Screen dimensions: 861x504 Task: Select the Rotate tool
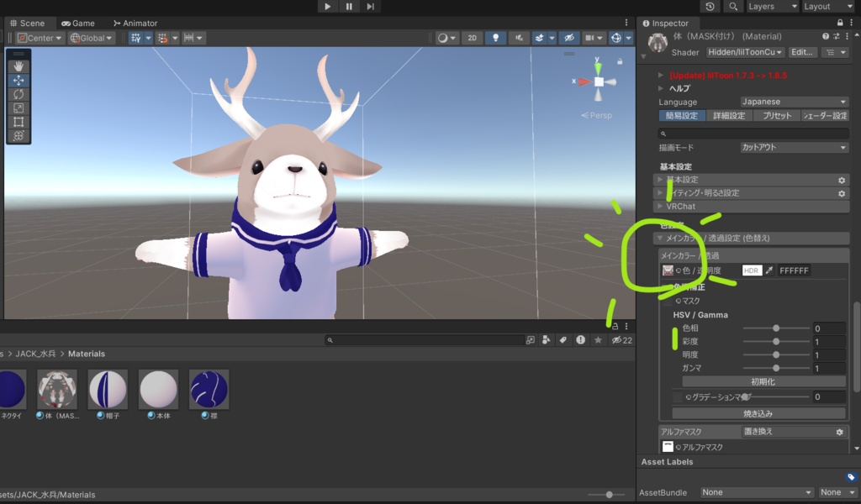pyautogui.click(x=18, y=94)
